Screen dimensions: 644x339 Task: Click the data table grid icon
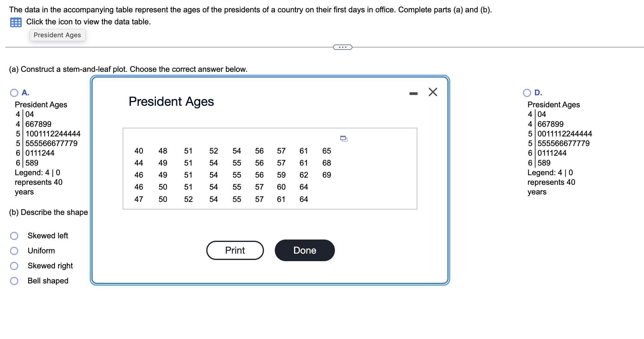16,22
